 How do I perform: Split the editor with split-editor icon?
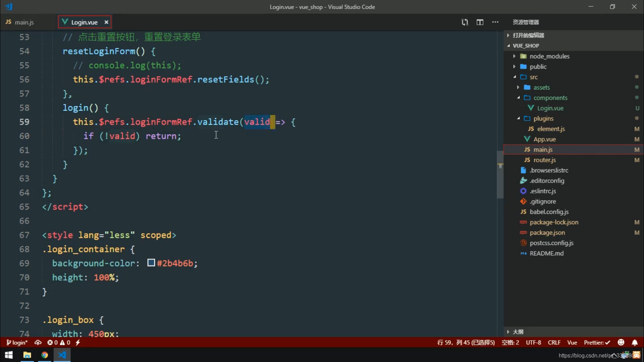pyautogui.click(x=480, y=22)
